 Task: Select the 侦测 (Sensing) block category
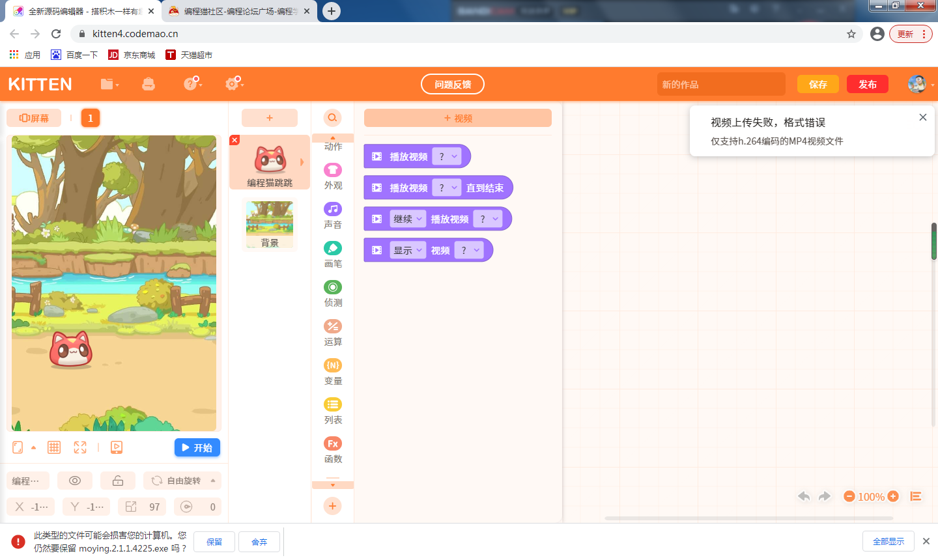coord(333,294)
